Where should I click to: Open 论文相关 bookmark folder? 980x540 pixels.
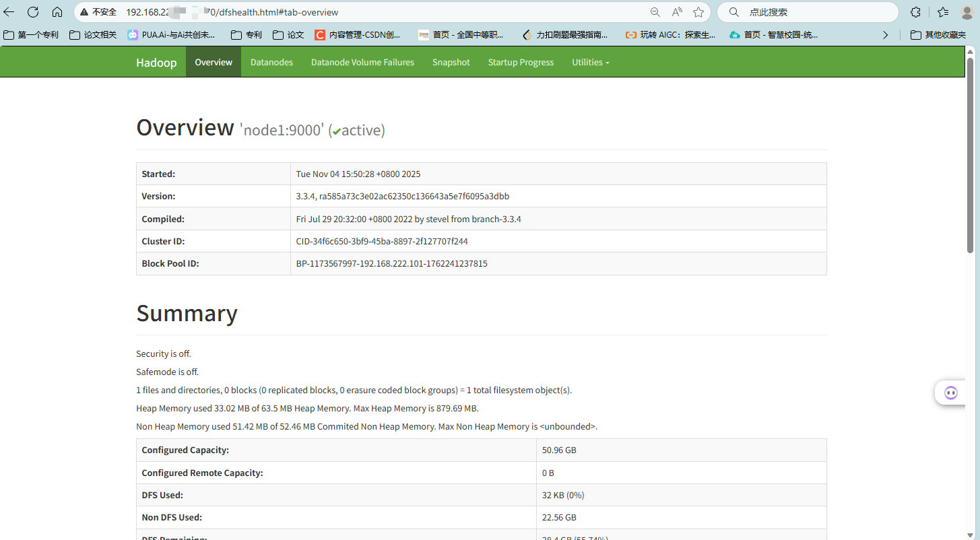point(93,35)
